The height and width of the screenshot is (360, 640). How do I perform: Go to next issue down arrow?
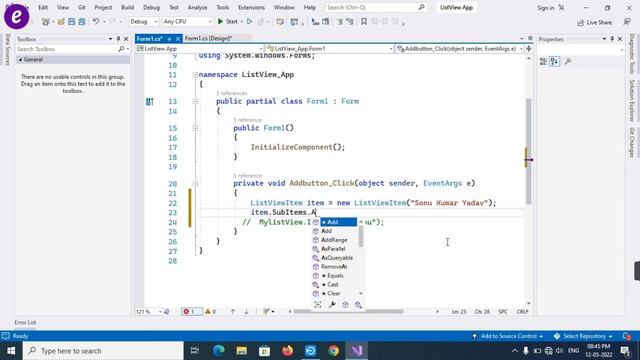pyautogui.click(x=246, y=311)
